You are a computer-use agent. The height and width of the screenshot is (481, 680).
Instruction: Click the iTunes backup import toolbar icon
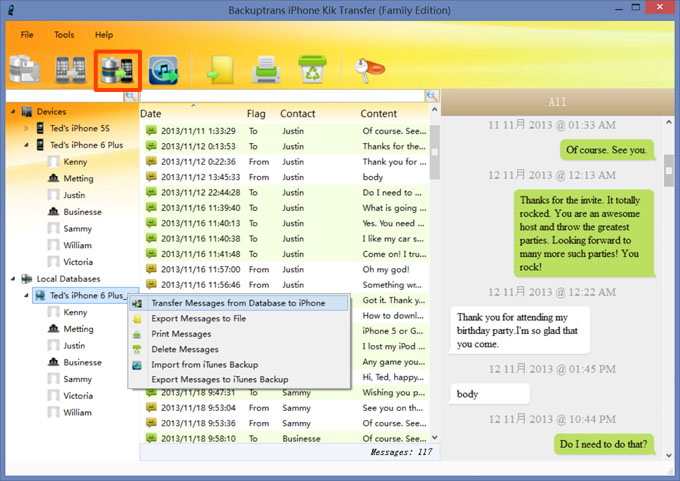pos(163,70)
